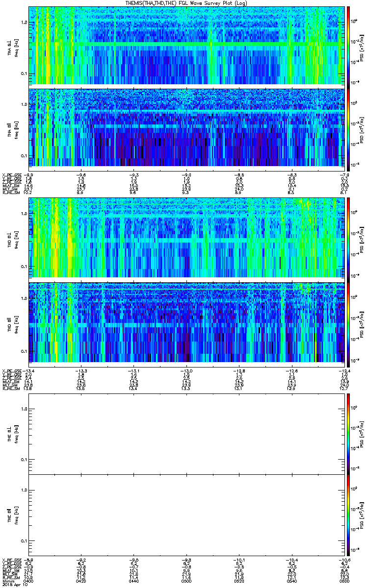This screenshot has height=588, width=368.
Task: Click the X_RE_GSE row label under THA panels
Action: (12, 174)
